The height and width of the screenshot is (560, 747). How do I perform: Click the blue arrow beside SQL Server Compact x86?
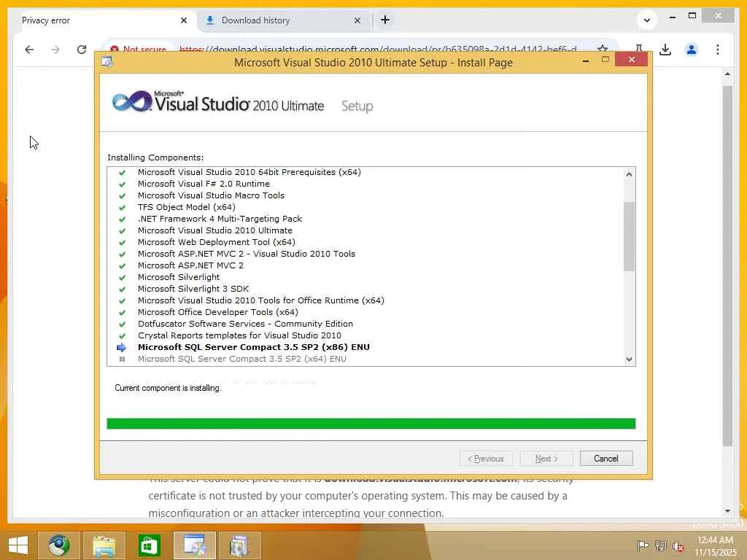[122, 347]
